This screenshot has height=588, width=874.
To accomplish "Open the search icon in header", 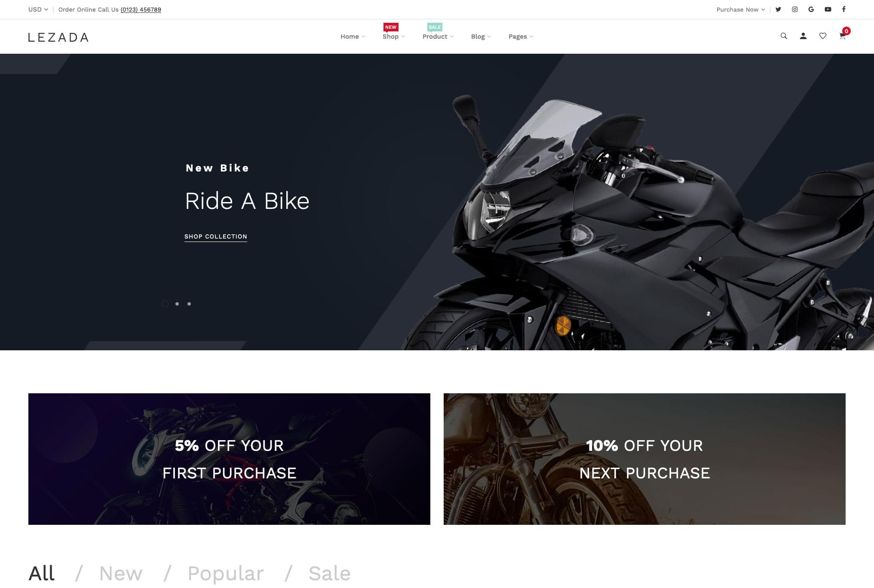I will tap(784, 36).
